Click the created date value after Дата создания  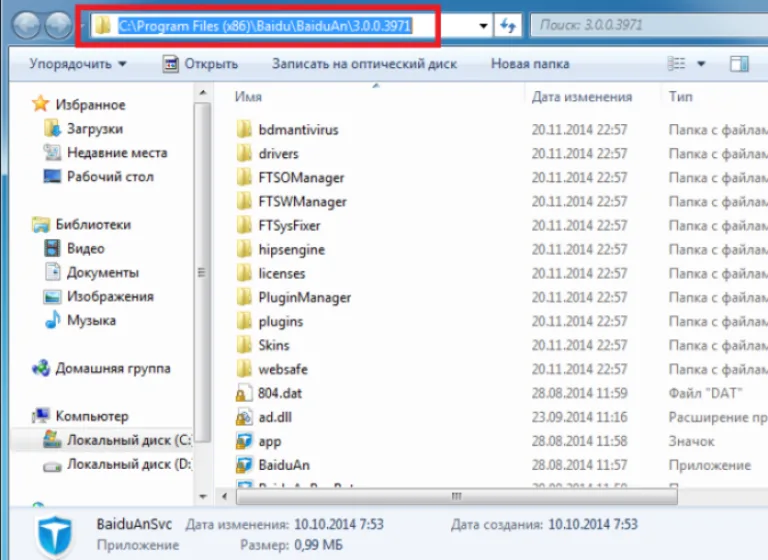[x=593, y=524]
